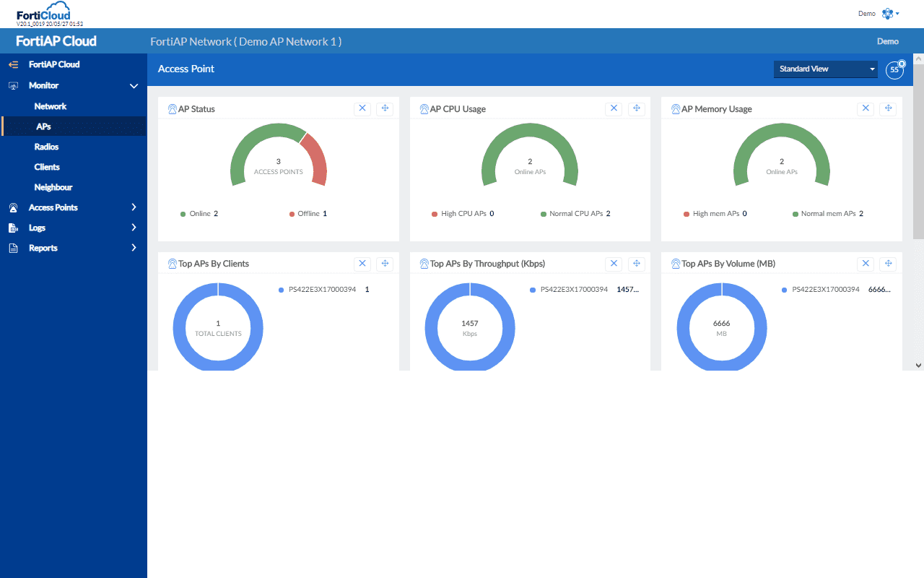Image resolution: width=924 pixels, height=578 pixels.
Task: Click the user avatar icon at top right
Action: (x=887, y=14)
